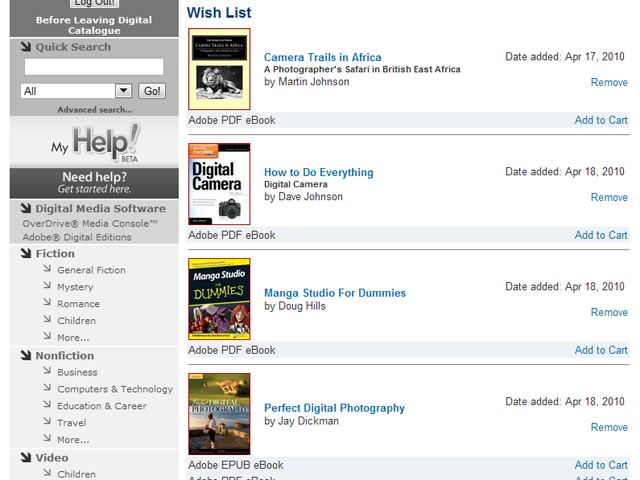The width and height of the screenshot is (640, 480).
Task: Click Digital Camera book cover thumbnail
Action: pos(219,184)
